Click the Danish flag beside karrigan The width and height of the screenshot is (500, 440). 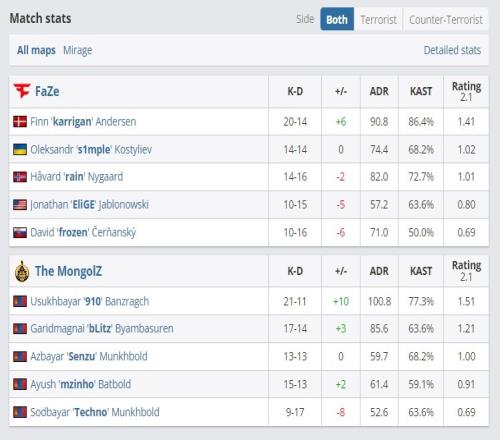[20, 122]
